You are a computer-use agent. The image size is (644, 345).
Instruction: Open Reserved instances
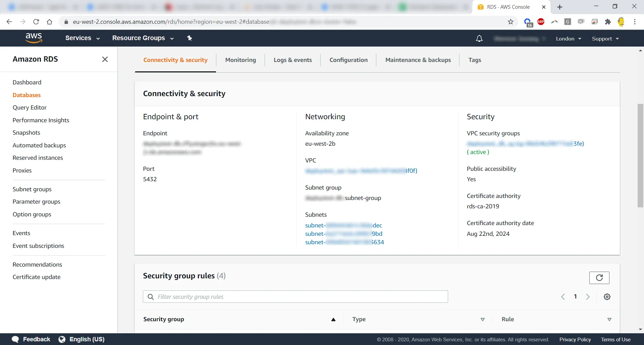(38, 158)
